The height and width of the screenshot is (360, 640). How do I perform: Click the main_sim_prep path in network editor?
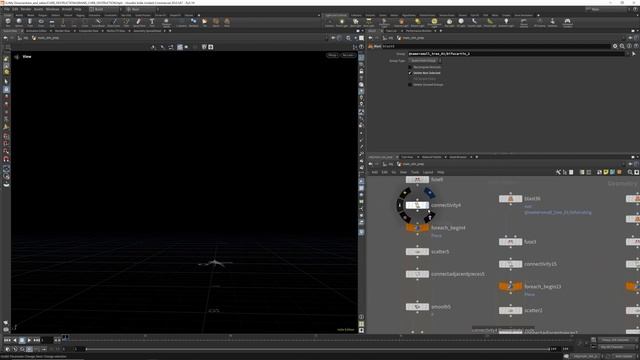pos(413,164)
